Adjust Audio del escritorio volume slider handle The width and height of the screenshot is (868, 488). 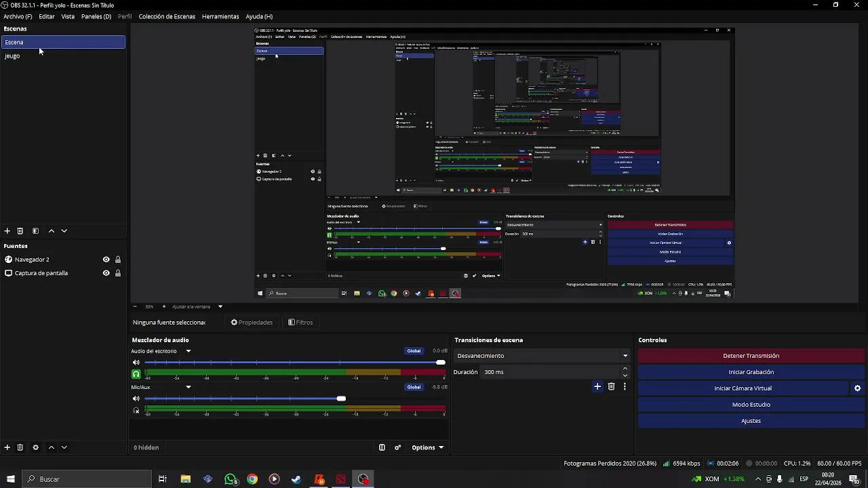[441, 363]
